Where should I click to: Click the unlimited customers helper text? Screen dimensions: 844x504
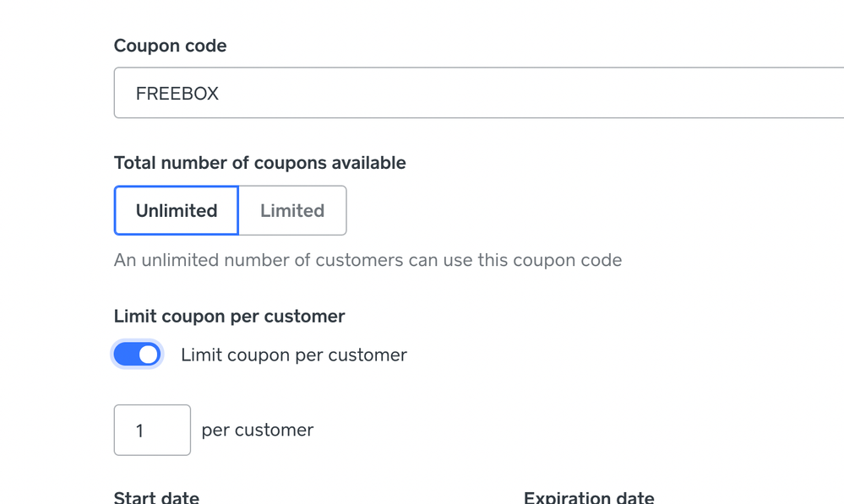(368, 260)
